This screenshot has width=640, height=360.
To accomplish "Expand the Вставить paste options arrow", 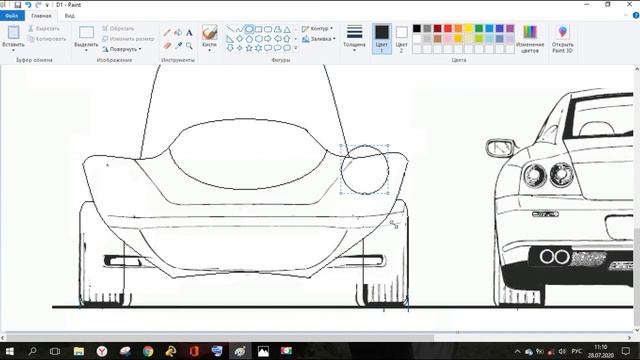I will pos(13,51).
